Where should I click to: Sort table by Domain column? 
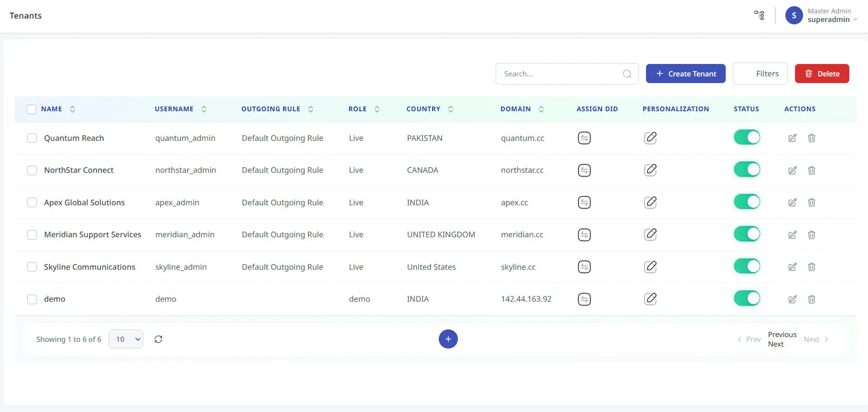click(541, 109)
